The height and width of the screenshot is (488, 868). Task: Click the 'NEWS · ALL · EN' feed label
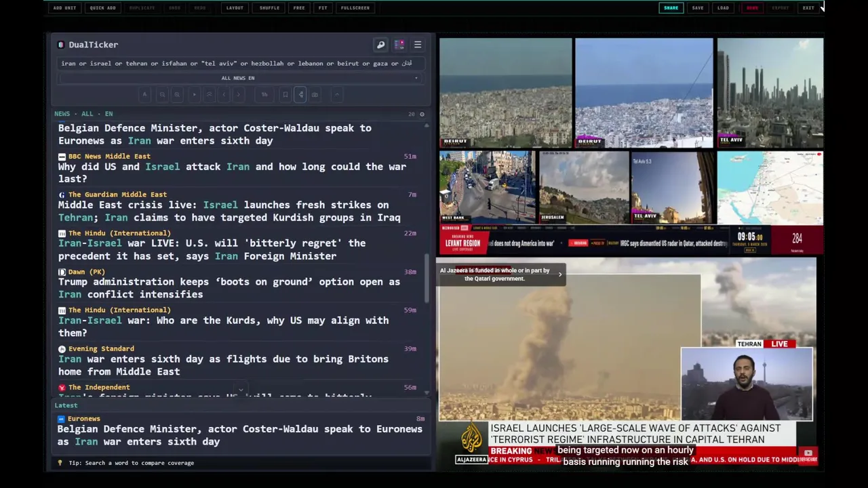pyautogui.click(x=83, y=114)
